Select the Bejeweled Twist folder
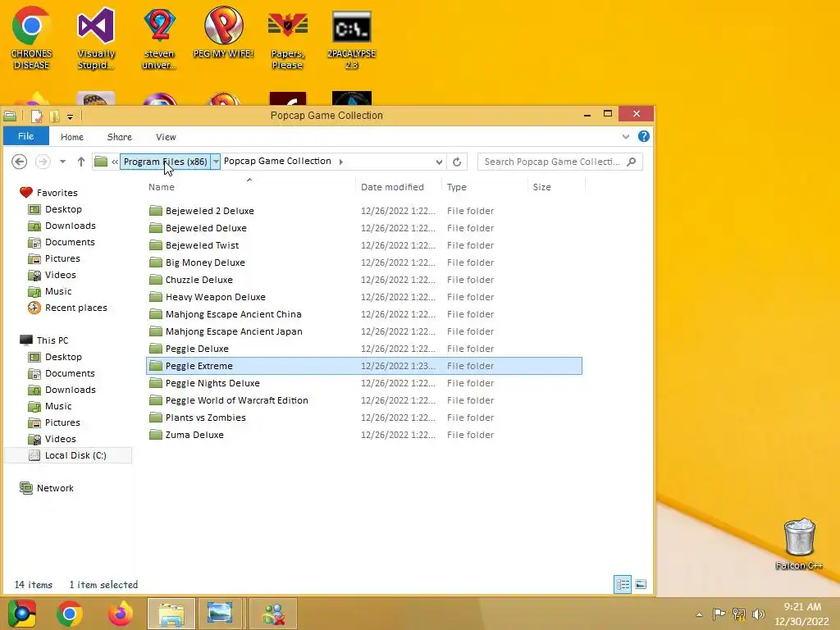840x630 pixels. tap(364, 244)
